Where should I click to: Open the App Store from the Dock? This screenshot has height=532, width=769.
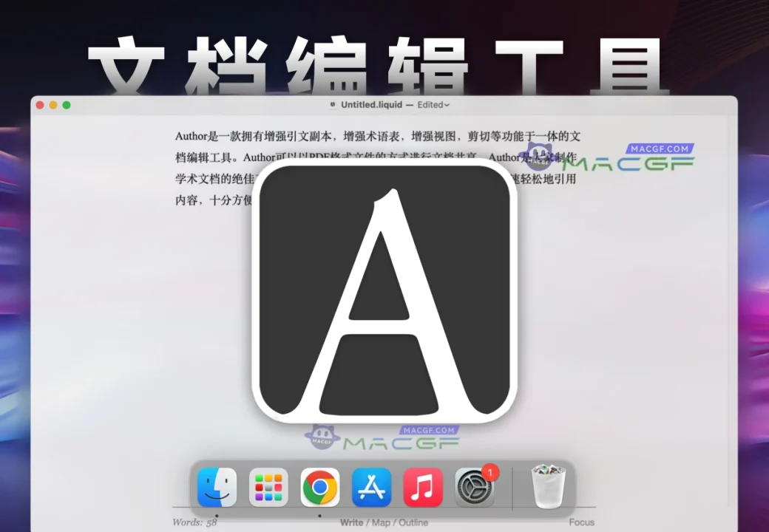[371, 488]
